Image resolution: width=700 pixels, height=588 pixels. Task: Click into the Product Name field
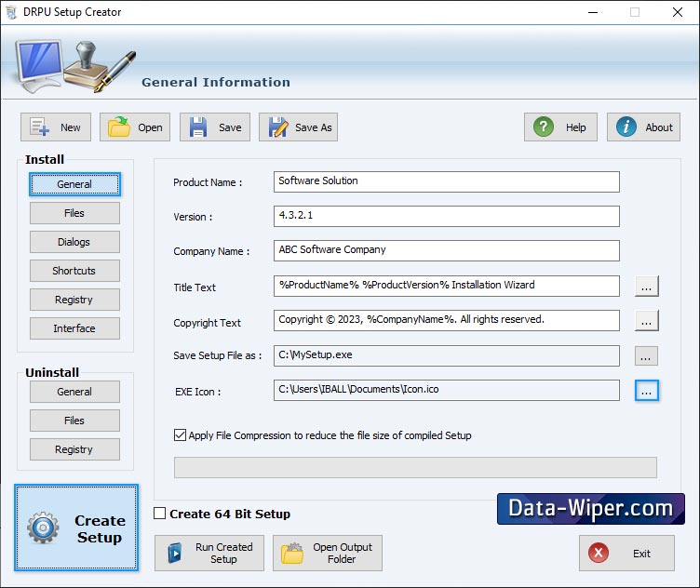click(447, 182)
